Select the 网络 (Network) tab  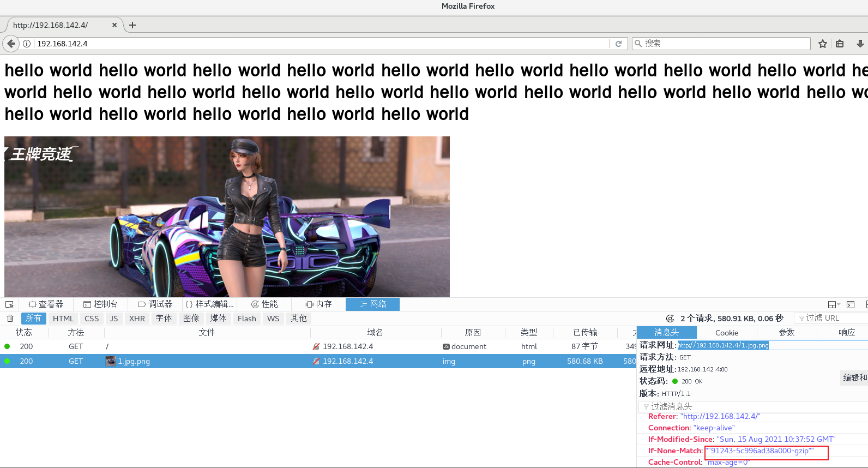[x=373, y=304]
